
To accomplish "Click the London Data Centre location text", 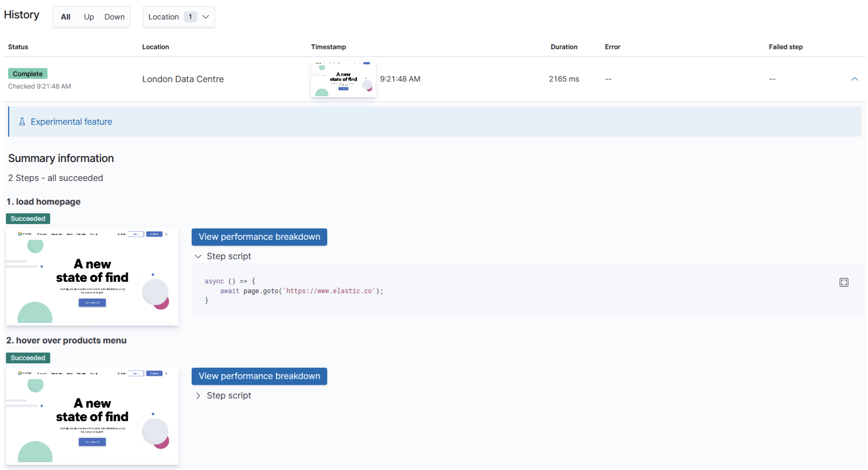I will click(x=183, y=79).
